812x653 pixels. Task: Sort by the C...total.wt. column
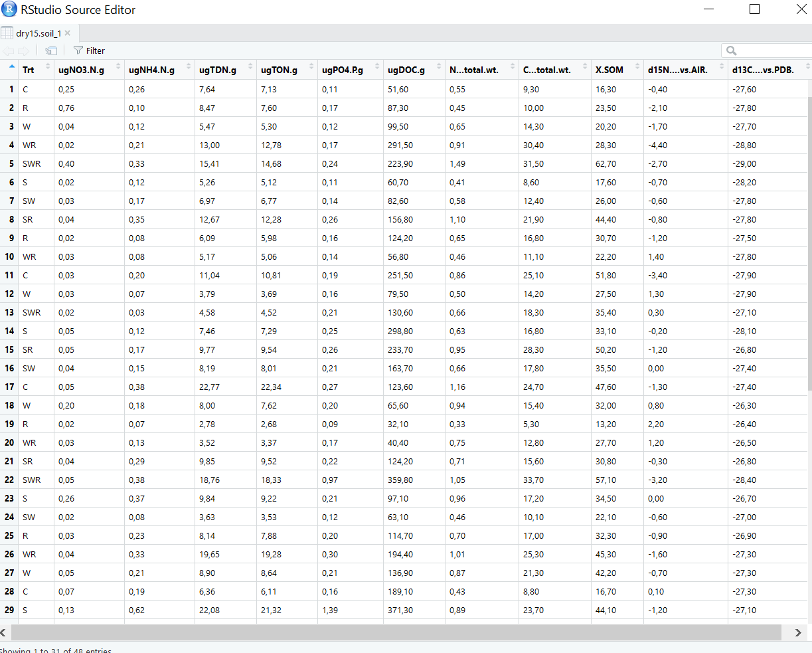click(x=555, y=70)
